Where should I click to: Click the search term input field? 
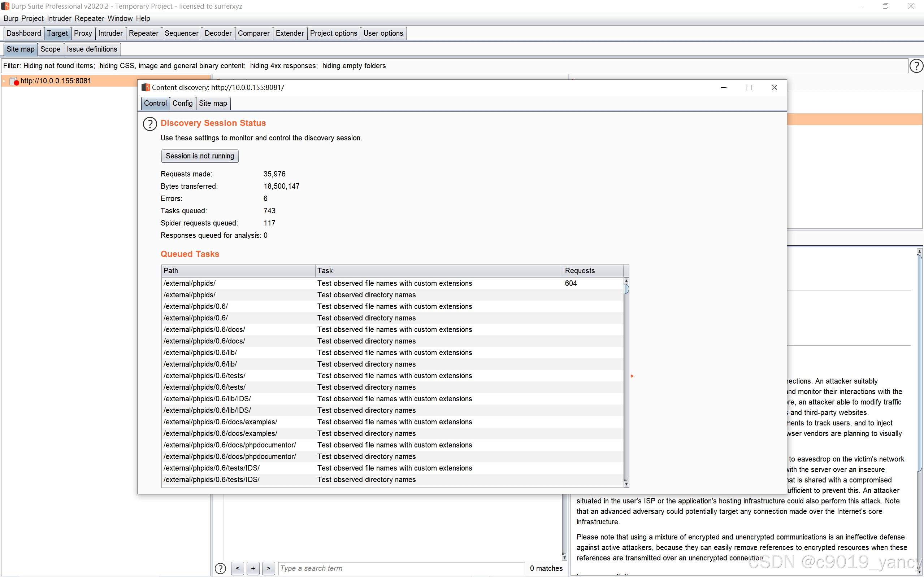(401, 568)
